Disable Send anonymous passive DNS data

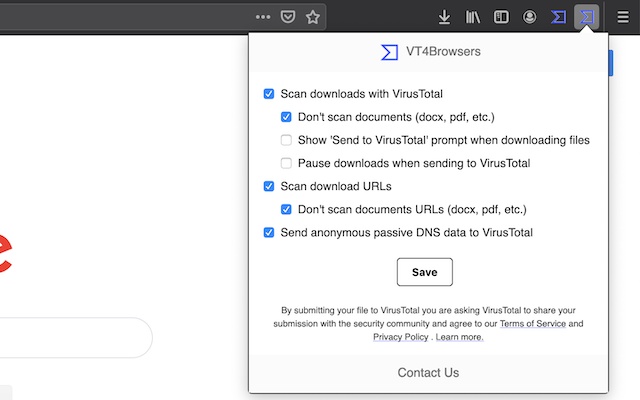(269, 232)
